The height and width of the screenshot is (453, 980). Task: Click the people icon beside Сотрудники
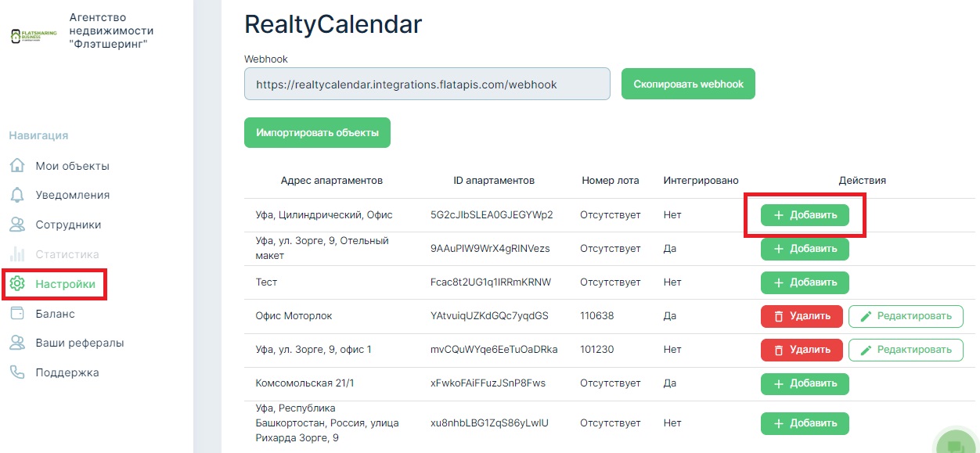pos(17,225)
